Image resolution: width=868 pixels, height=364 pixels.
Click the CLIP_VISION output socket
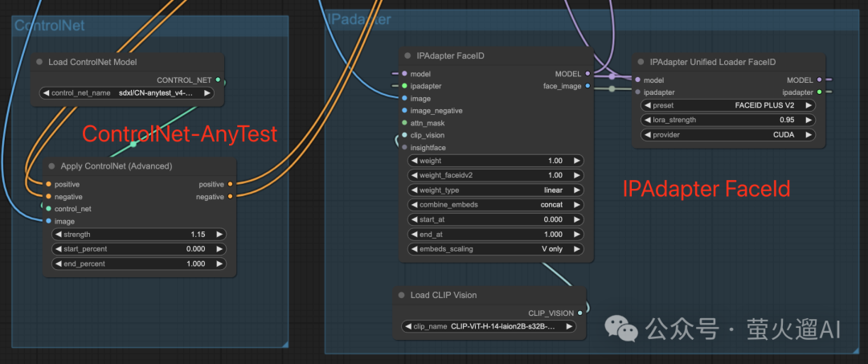click(579, 313)
